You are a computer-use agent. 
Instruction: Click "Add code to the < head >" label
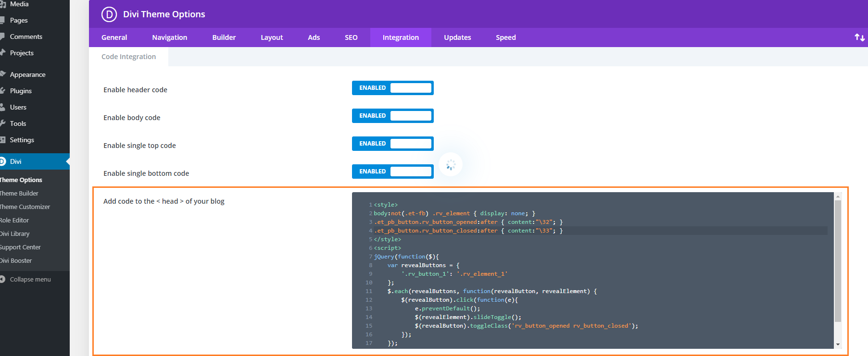(x=164, y=201)
